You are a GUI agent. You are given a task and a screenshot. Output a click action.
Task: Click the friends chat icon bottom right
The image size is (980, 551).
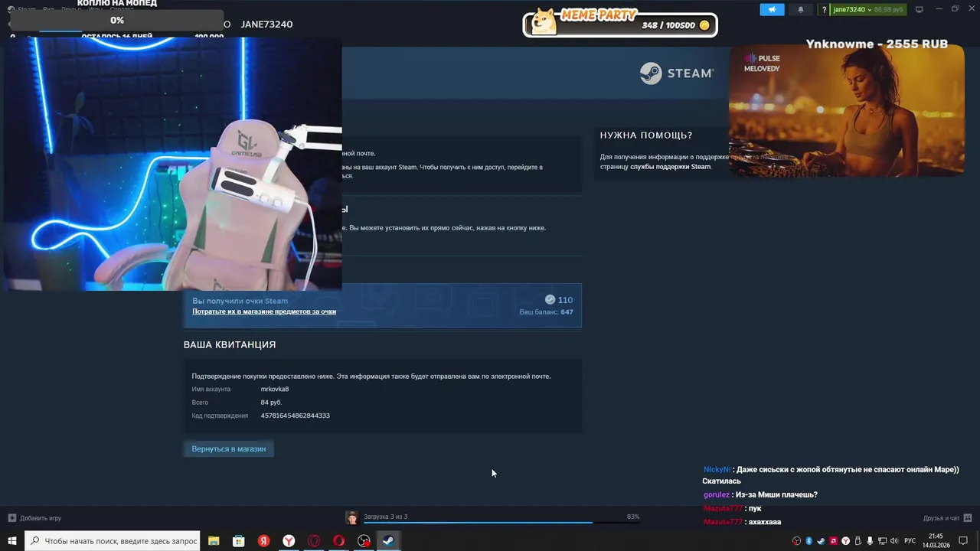coord(968,518)
